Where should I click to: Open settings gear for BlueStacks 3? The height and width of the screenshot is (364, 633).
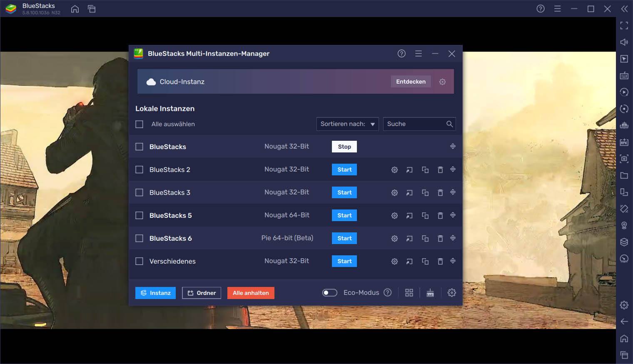394,192
